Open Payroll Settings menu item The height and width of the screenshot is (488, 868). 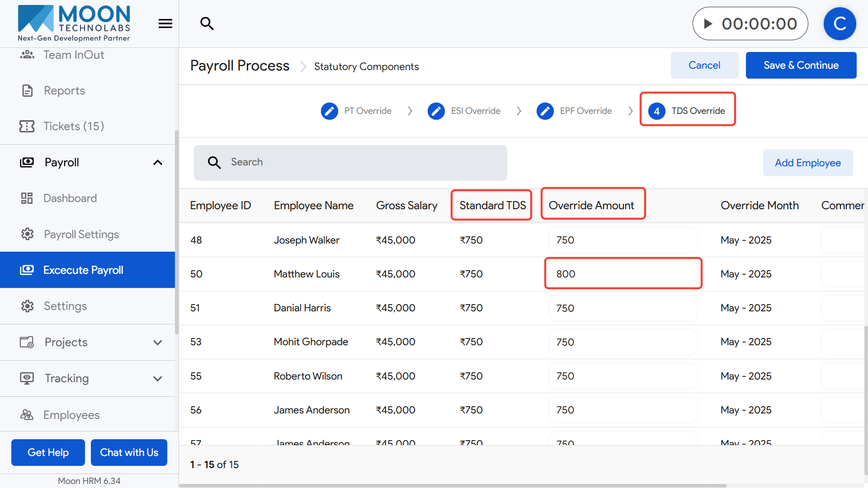click(x=81, y=234)
